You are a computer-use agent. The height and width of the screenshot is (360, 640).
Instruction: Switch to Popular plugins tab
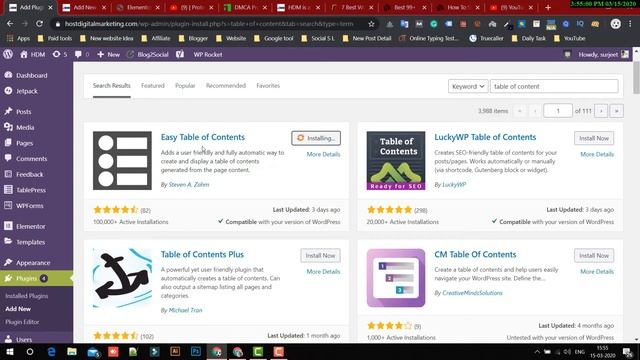[x=185, y=86]
